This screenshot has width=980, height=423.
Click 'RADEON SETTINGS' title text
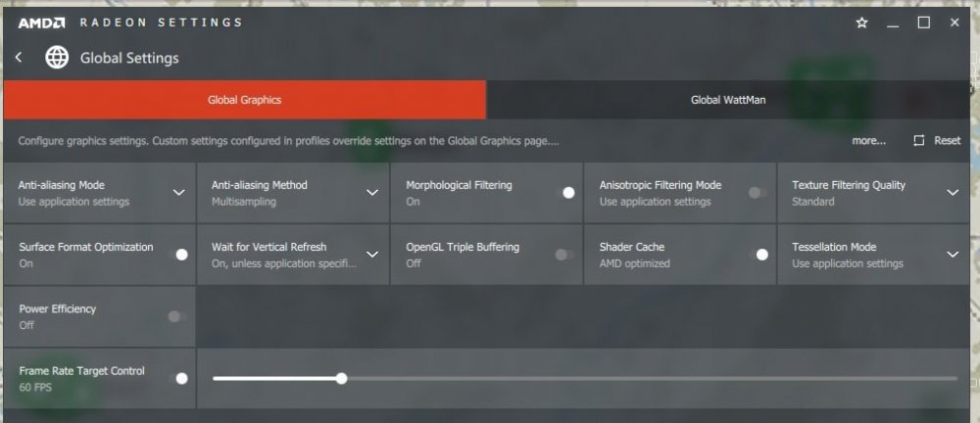[161, 23]
